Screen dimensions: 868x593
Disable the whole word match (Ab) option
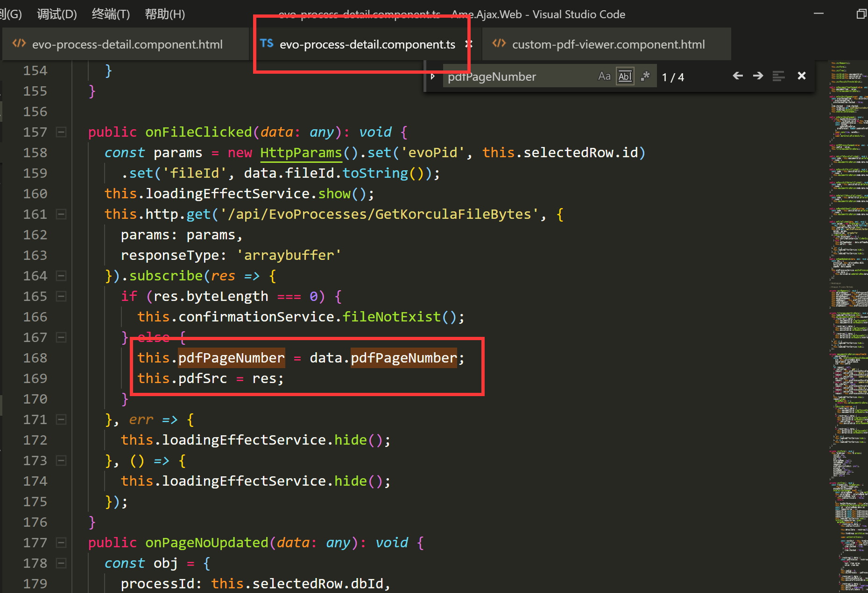(x=625, y=76)
